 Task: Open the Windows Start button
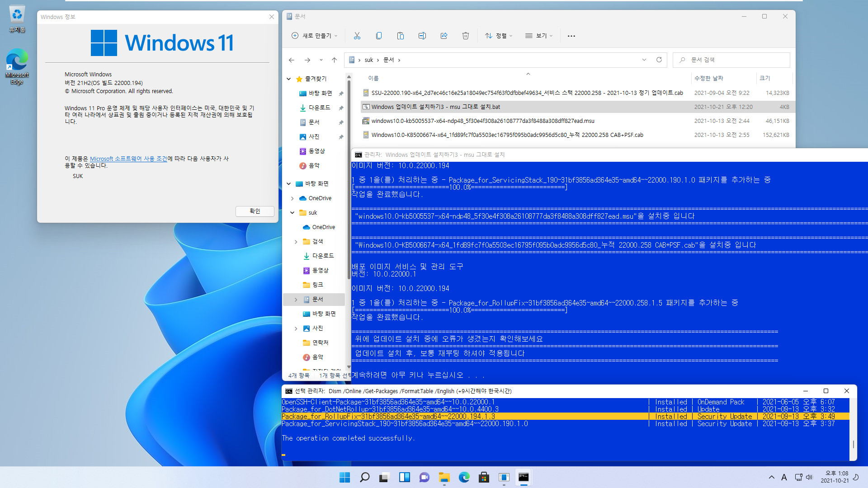(x=344, y=477)
